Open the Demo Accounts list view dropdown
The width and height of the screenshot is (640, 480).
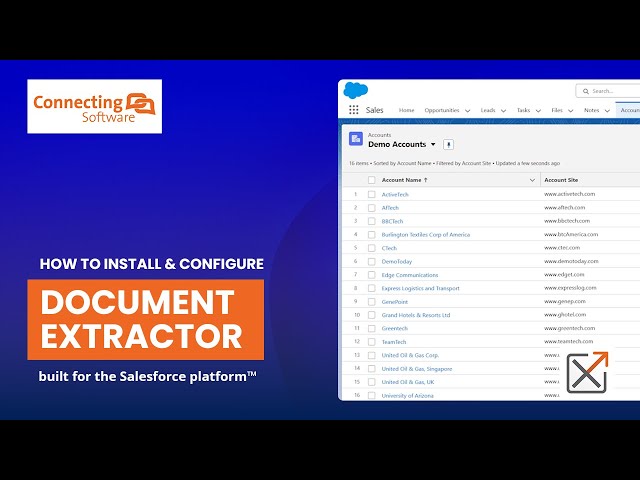click(x=433, y=144)
